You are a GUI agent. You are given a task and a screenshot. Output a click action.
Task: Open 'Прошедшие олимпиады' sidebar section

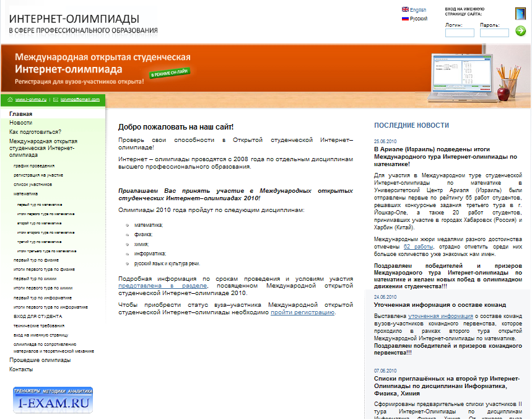pyautogui.click(x=40, y=360)
